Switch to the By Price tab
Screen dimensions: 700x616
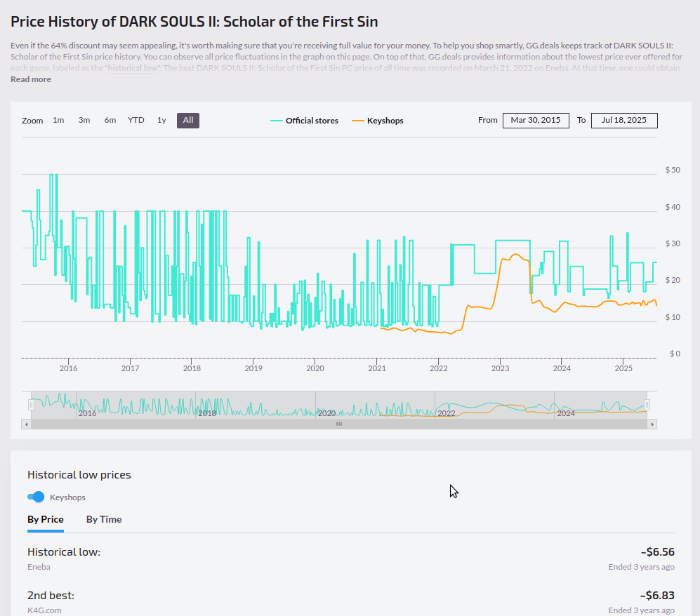click(46, 520)
